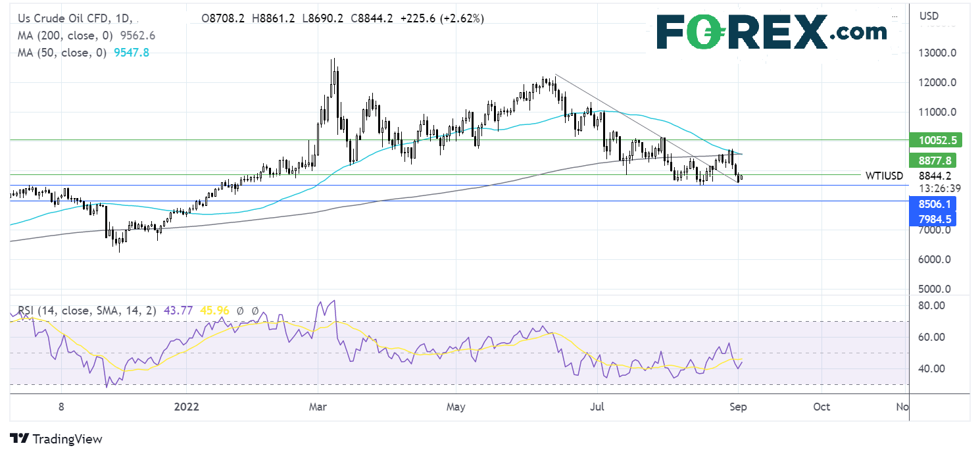Click the current price 8844.2 label
This screenshot has height=454, width=980.
click(x=935, y=176)
